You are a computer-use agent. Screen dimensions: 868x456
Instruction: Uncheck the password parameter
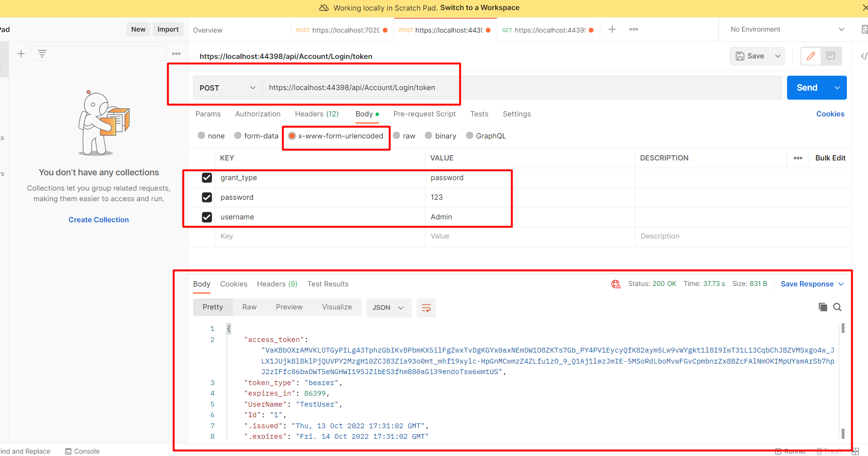point(207,197)
